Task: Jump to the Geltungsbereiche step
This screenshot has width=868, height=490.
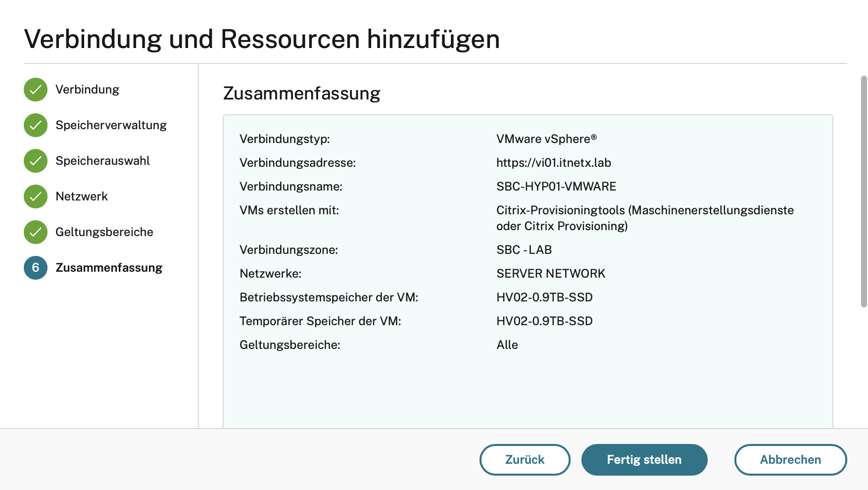Action: pos(104,232)
